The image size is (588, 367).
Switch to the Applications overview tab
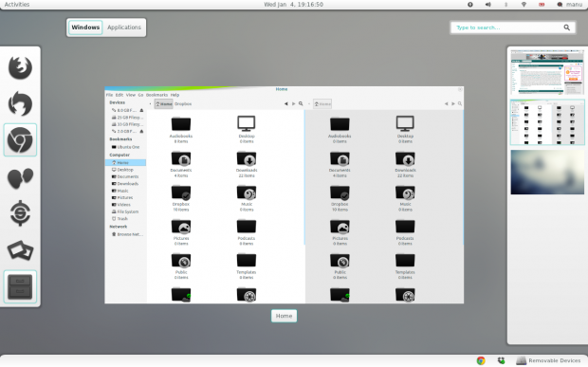(x=124, y=28)
